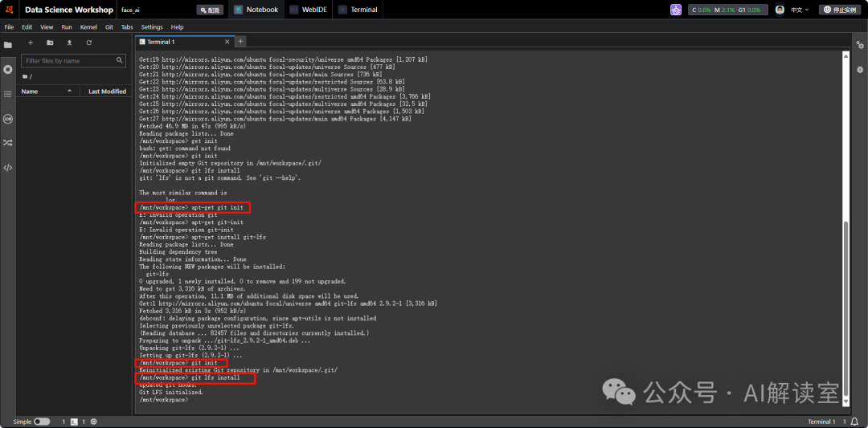Image resolution: width=868 pixels, height=428 pixels.
Task: Toggle the Simple mode switch
Action: point(41,422)
